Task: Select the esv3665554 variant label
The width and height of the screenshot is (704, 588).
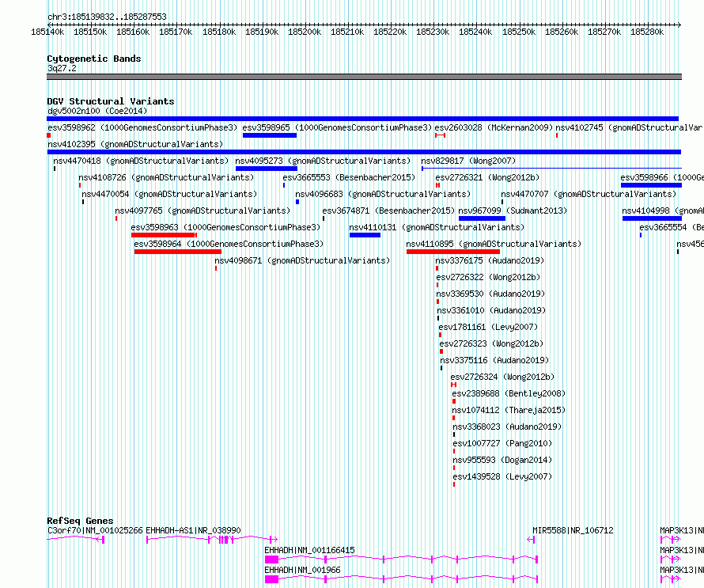Action: (672, 227)
